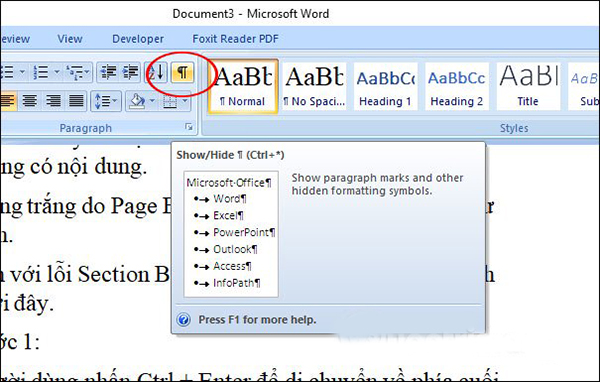Apply a bullet list with the Bullets icon
Screen dimensions: 600x382
coord(8,72)
